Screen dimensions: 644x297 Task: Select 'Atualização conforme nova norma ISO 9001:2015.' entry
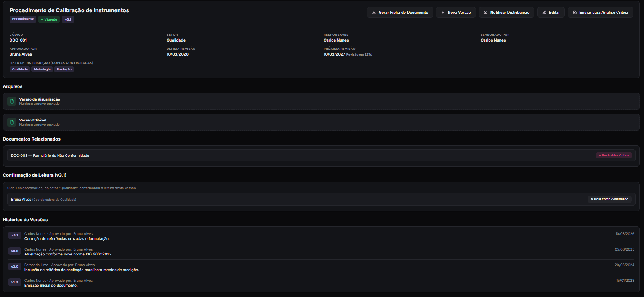(68, 254)
